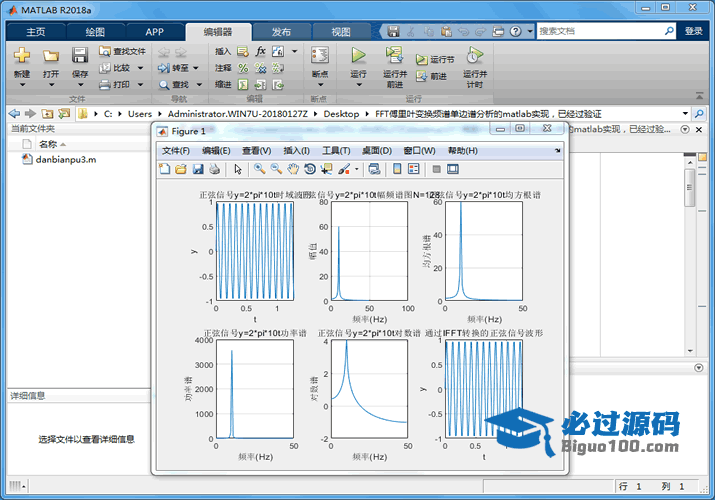The width and height of the screenshot is (715, 500).
Task: Switch to the 绘图 (Plots) ribbon tab
Action: pos(95,32)
